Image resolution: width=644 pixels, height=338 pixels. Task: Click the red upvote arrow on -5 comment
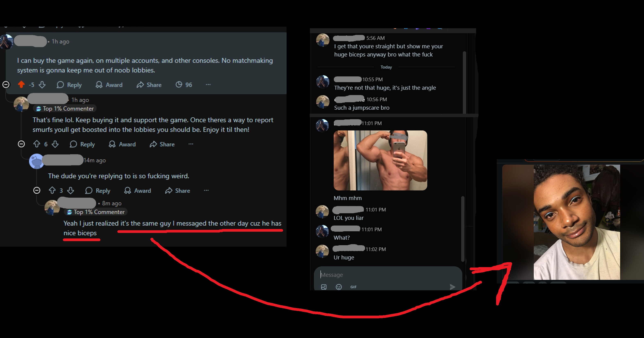click(21, 84)
